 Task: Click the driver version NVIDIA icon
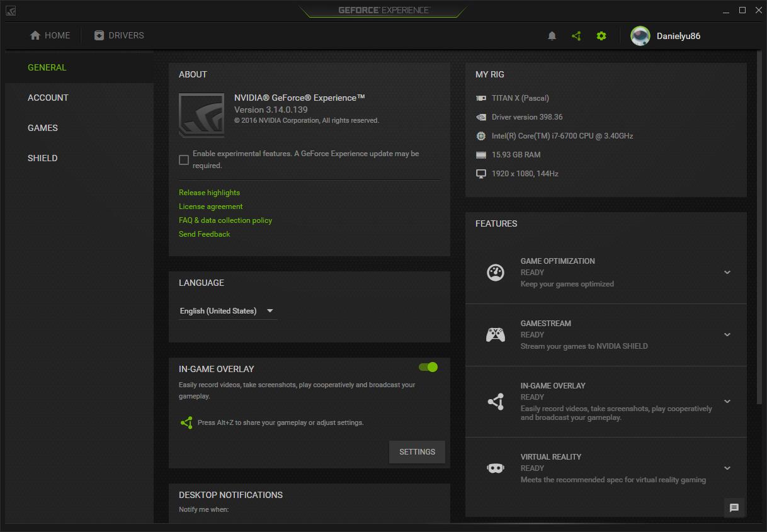pyautogui.click(x=481, y=117)
